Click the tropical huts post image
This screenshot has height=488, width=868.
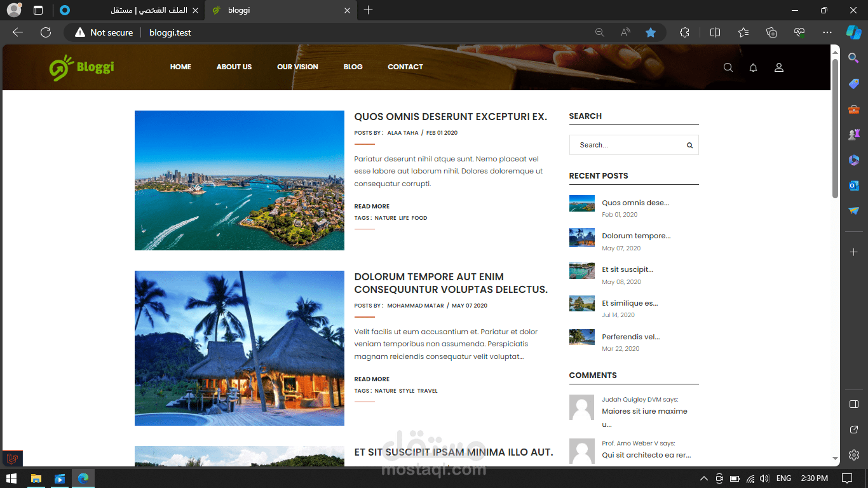[240, 348]
